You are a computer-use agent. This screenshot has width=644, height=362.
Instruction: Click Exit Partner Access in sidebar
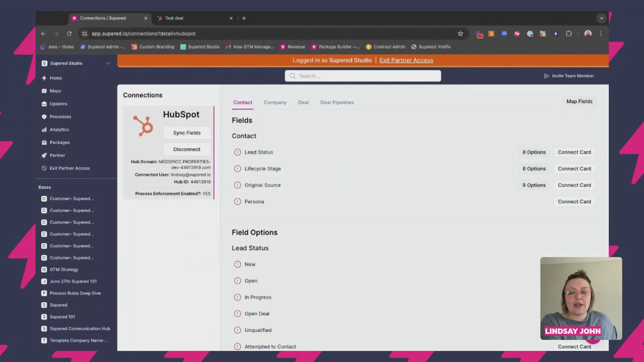(66, 168)
